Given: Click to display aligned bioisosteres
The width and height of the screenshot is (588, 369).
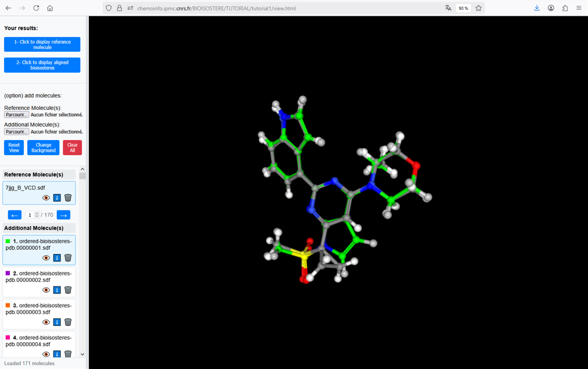Looking at the screenshot, I should 42,65.
